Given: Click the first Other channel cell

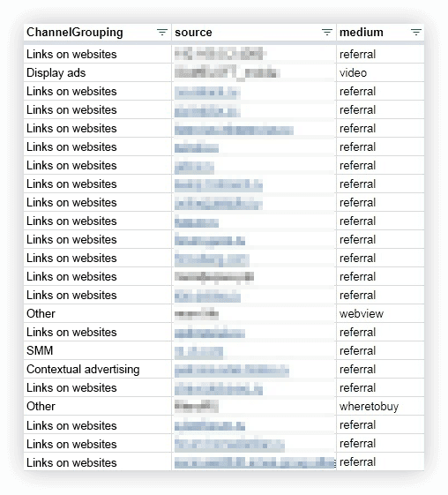Looking at the screenshot, I should 98,314.
